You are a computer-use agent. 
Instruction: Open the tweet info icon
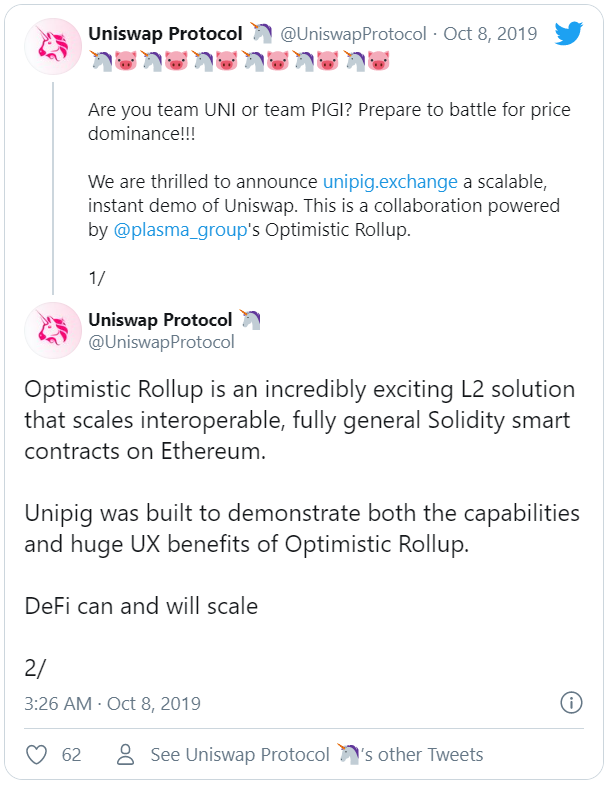(571, 702)
